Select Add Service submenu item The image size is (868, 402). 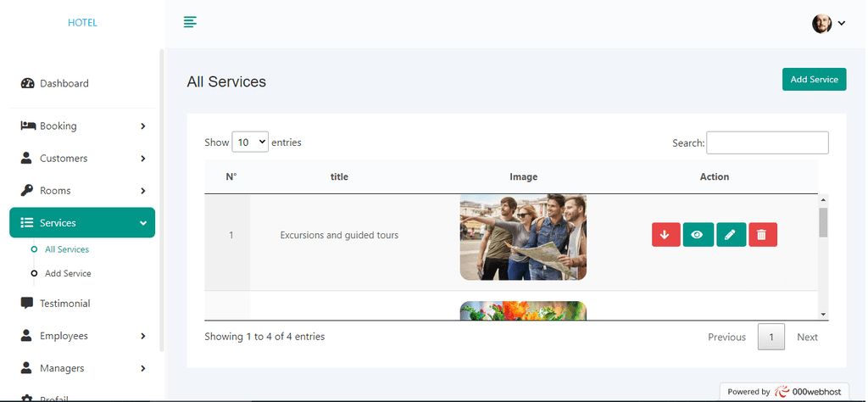68,274
